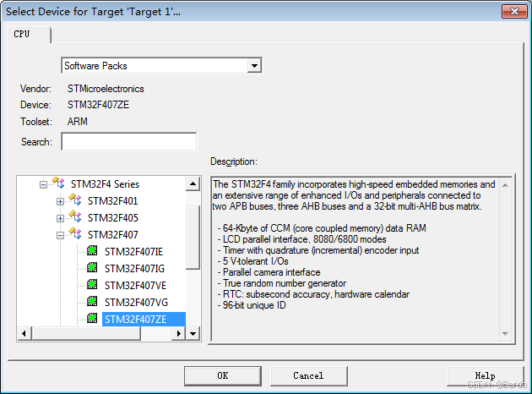The image size is (532, 394).
Task: Click the device tree vertical scrollbar thumb
Action: (x=193, y=237)
